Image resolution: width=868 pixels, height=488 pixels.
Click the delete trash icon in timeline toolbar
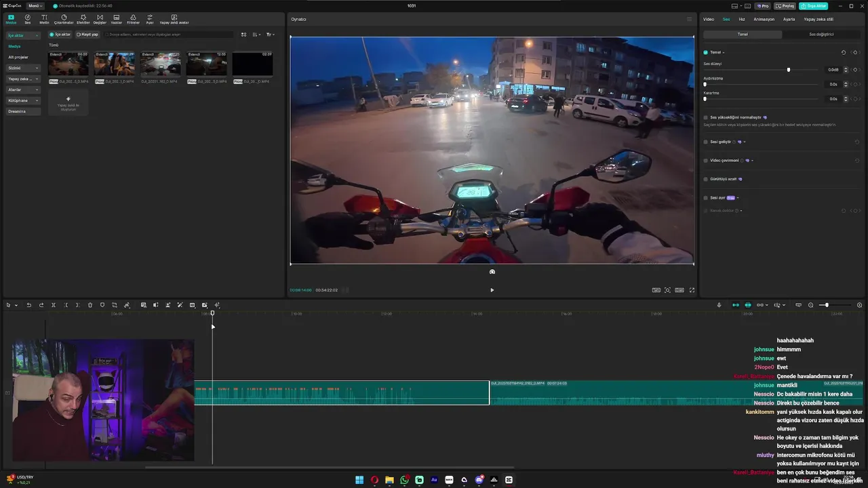pyautogui.click(x=90, y=305)
